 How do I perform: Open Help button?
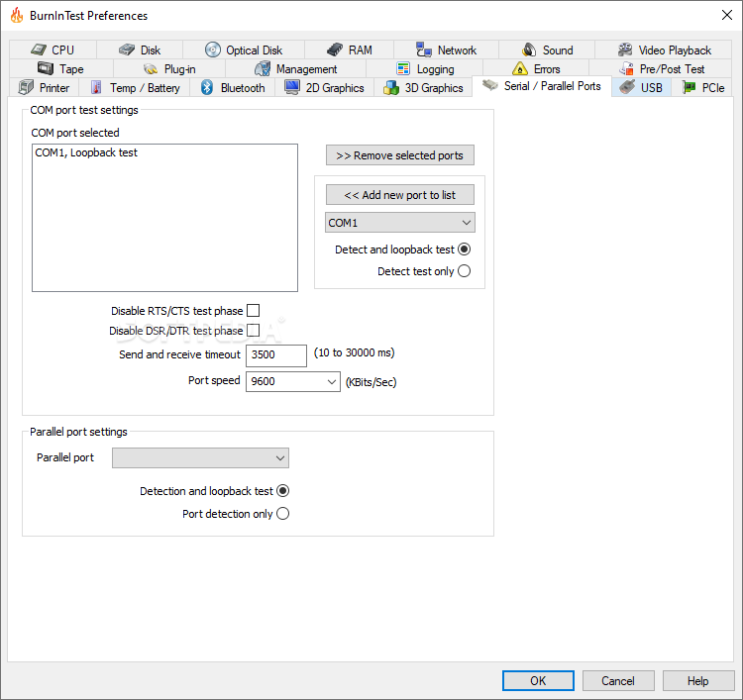click(698, 680)
